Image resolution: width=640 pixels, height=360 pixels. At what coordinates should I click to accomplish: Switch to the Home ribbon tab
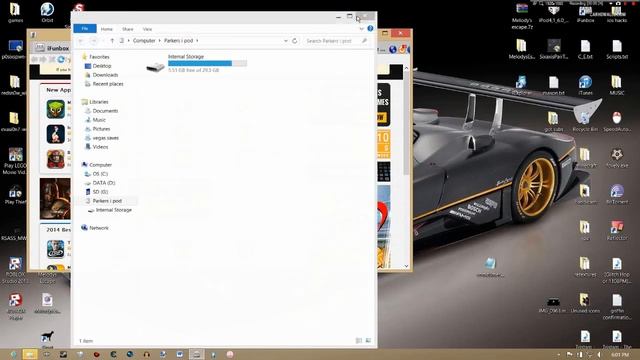pyautogui.click(x=107, y=29)
